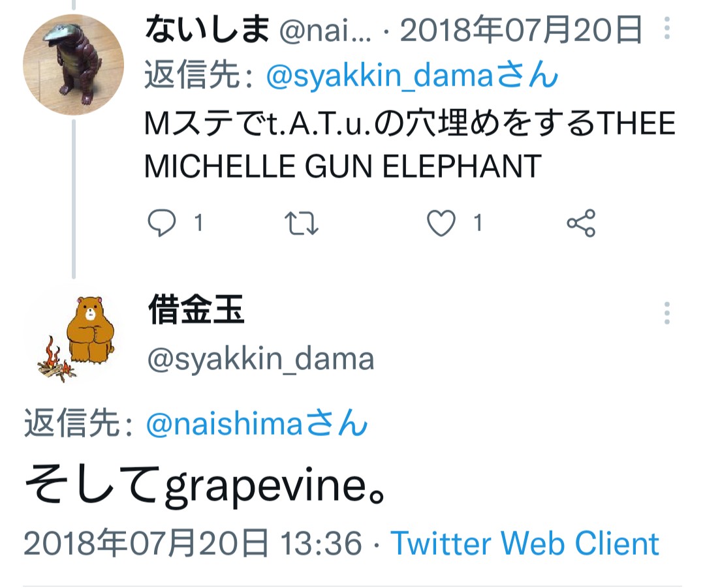Click the ないしま display name
The width and height of the screenshot is (705, 588).
pyautogui.click(x=207, y=28)
